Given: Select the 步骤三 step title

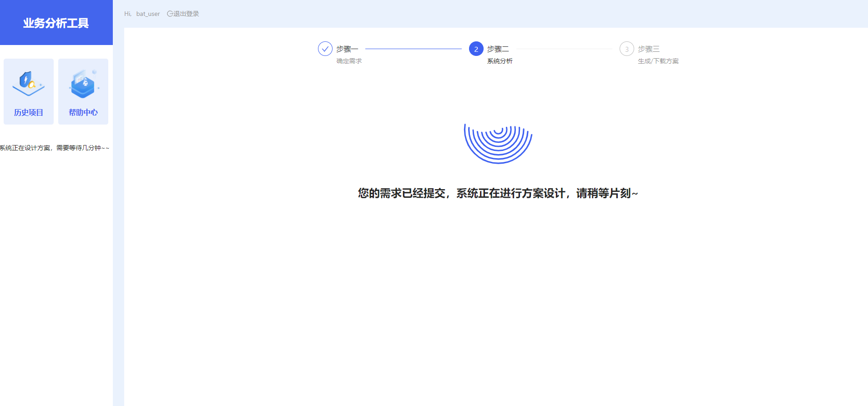Looking at the screenshot, I should click(x=649, y=49).
